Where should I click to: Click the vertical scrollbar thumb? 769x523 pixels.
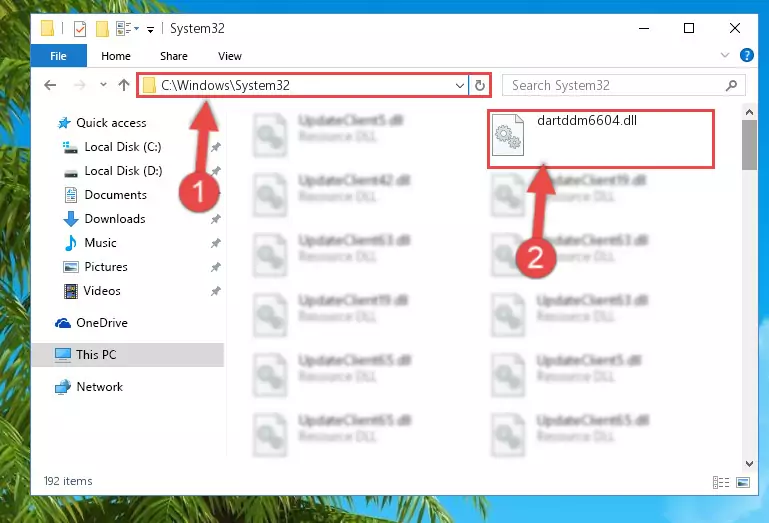[x=749, y=145]
